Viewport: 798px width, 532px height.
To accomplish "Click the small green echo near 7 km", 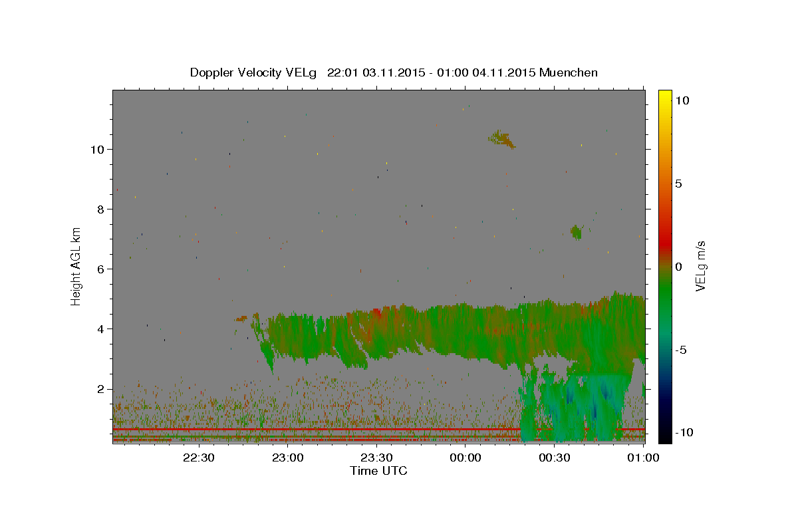I will pos(576,232).
